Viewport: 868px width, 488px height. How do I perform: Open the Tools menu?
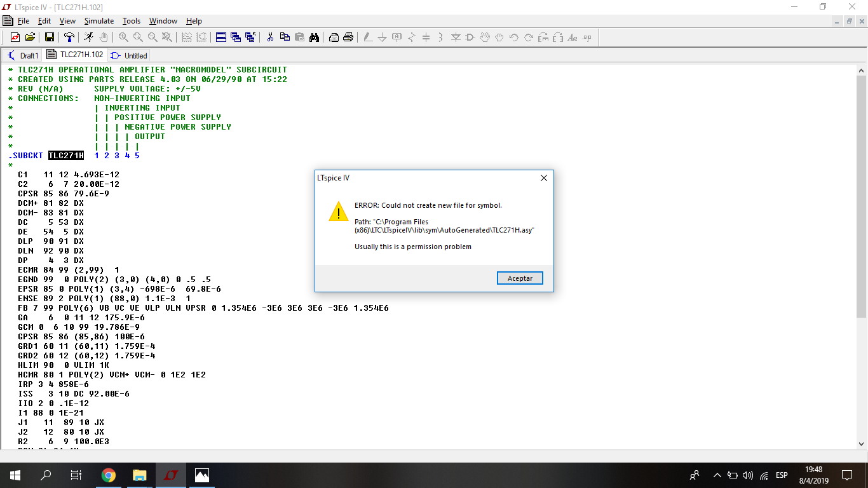132,21
